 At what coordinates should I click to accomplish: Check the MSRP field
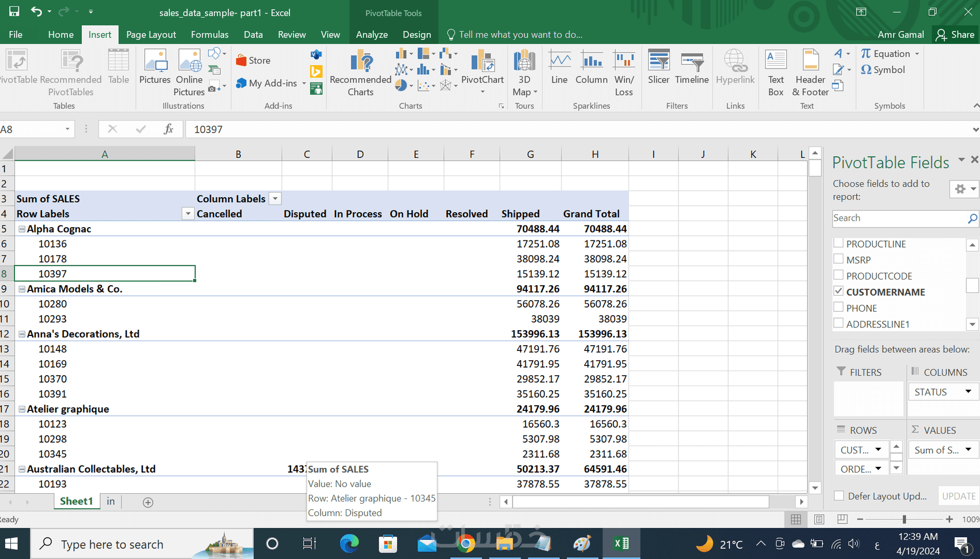click(839, 259)
